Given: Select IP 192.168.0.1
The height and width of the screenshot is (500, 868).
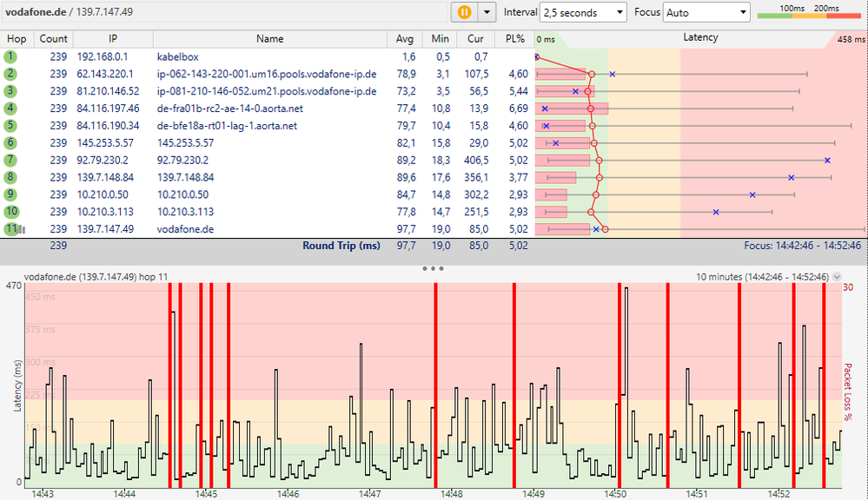Looking at the screenshot, I should tap(103, 56).
